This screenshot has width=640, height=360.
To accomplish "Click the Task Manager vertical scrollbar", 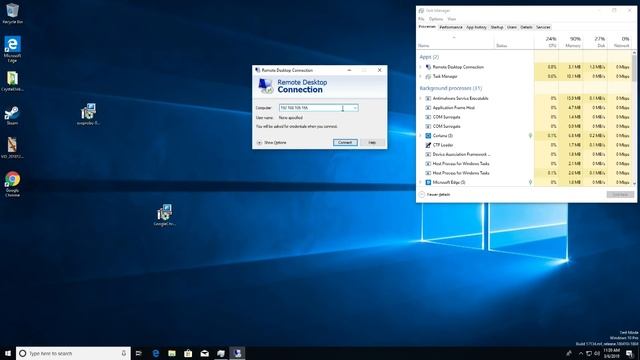I will pos(634,118).
